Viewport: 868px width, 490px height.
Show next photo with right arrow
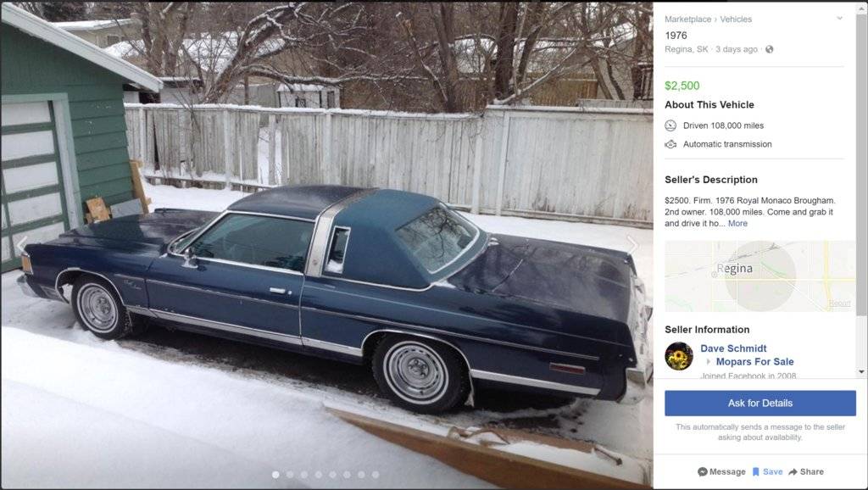[x=632, y=244]
